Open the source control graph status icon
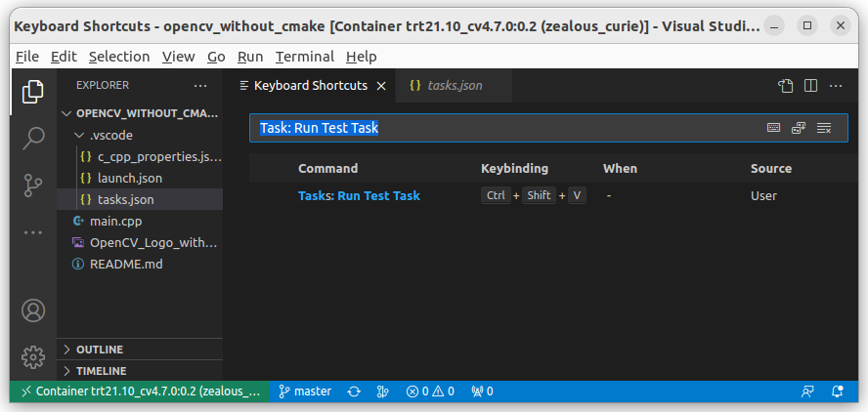The width and height of the screenshot is (868, 412). pyautogui.click(x=382, y=391)
